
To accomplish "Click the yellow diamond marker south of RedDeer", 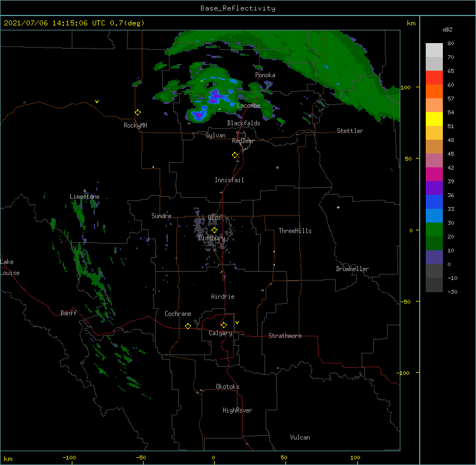I will click(235, 155).
